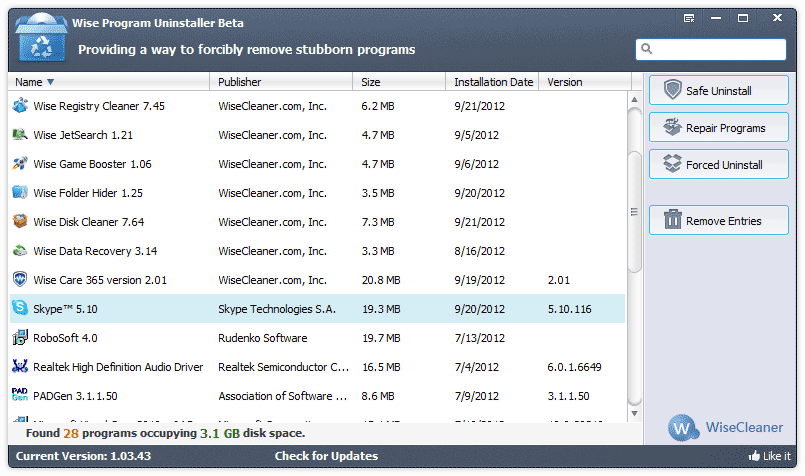
Task: Click the Like it thumbs-up icon
Action: 754,455
